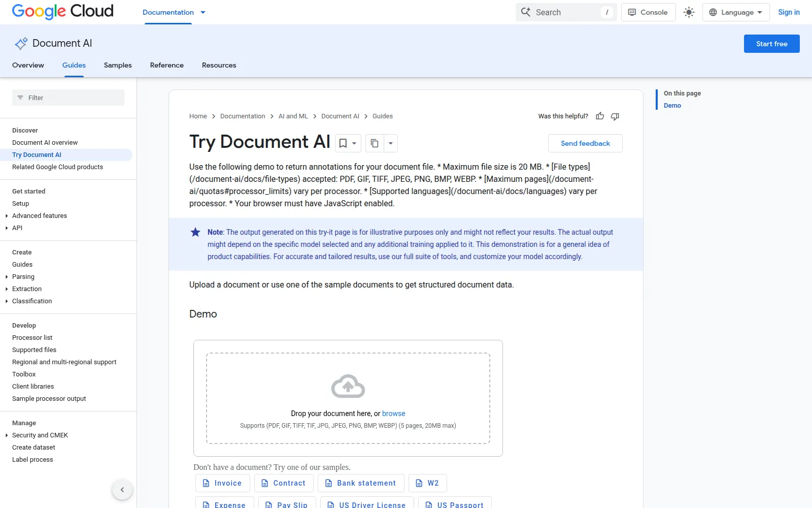
Task: Expand the Advanced features tree item
Action: (7, 216)
